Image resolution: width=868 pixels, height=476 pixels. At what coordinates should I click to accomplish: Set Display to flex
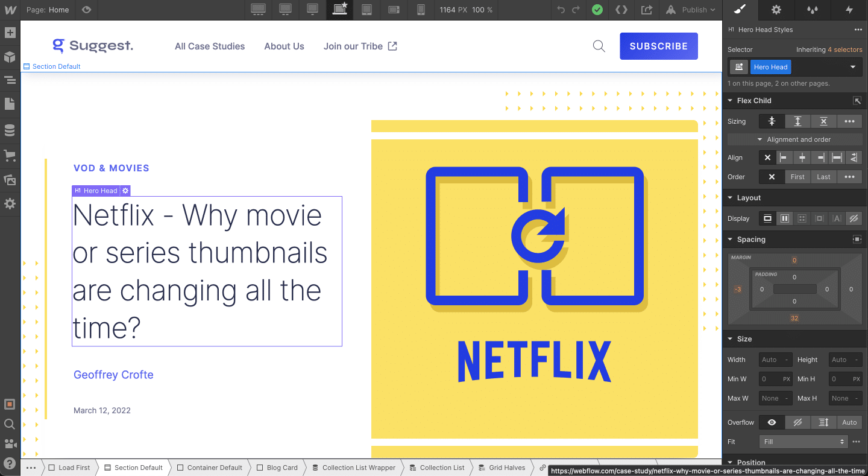pyautogui.click(x=785, y=218)
